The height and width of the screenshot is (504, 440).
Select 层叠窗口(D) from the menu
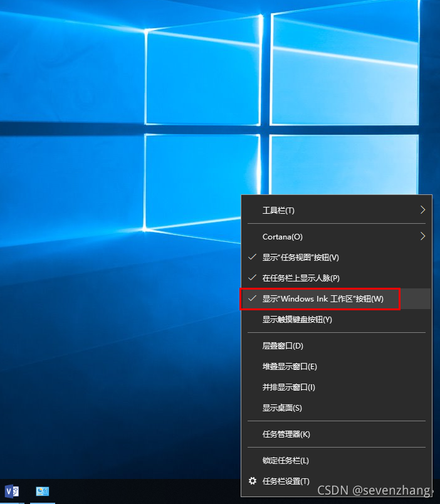click(336, 346)
